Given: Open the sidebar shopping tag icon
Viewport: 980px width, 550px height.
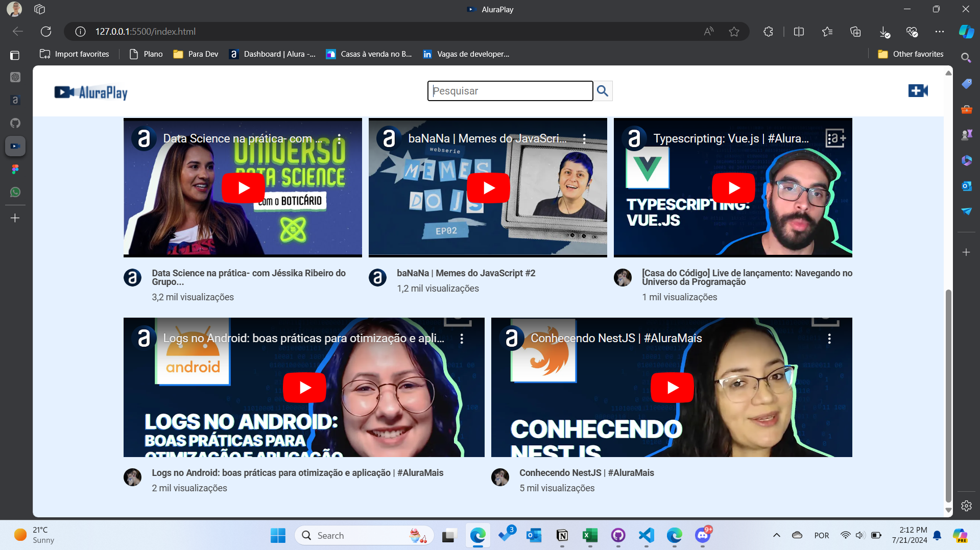Looking at the screenshot, I should (966, 84).
